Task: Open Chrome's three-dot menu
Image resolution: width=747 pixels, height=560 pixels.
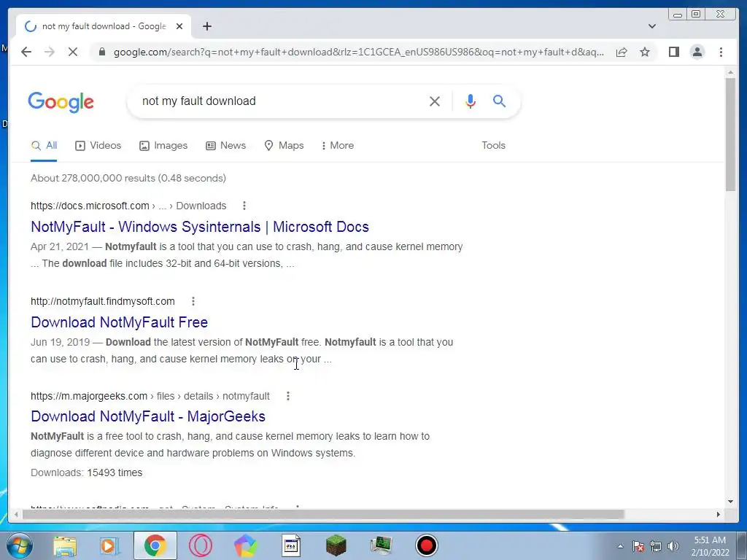Action: coord(721,52)
